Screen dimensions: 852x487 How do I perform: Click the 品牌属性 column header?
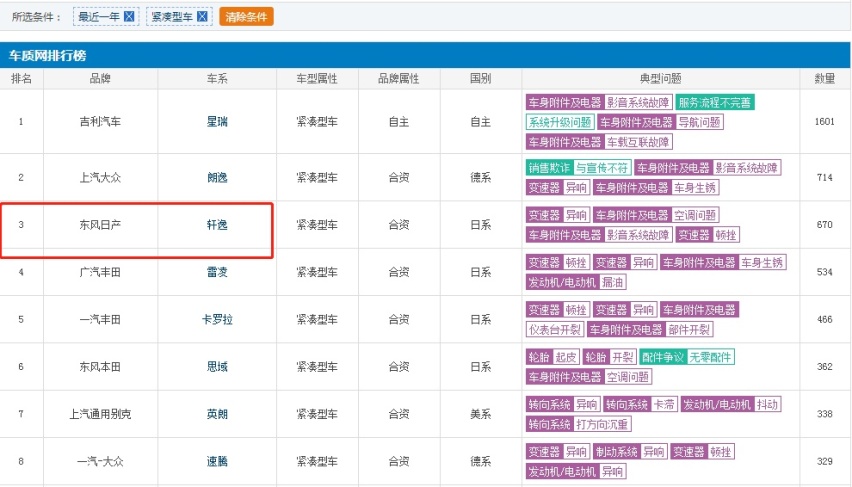[399, 79]
